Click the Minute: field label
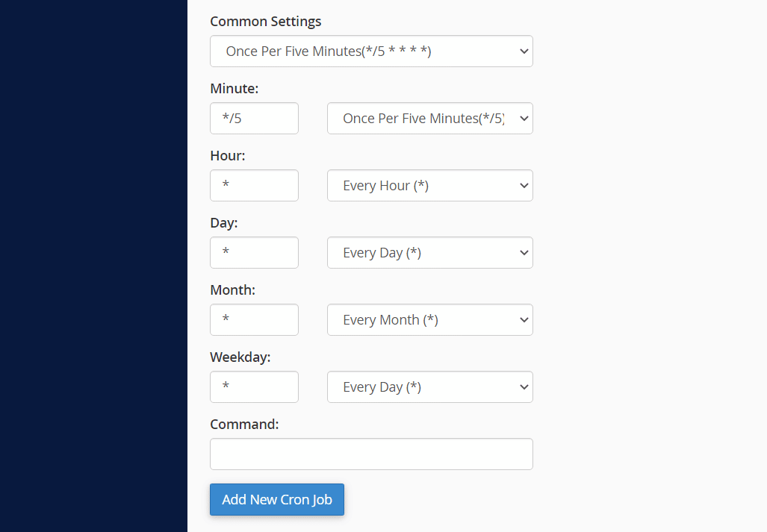The width and height of the screenshot is (767, 532). (235, 89)
